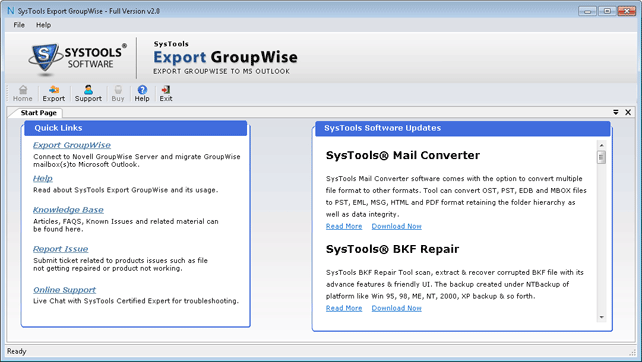Click the Quick Links panel header
This screenshot has height=362, width=642.
136,128
